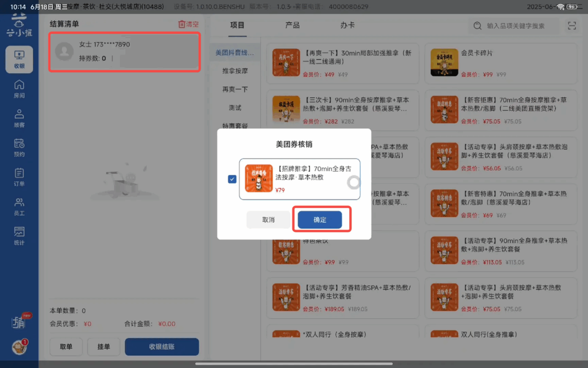588x368 pixels.
Task: Uncheck the 【招牌推拿】70min coupon checkbox
Action: coord(232,179)
